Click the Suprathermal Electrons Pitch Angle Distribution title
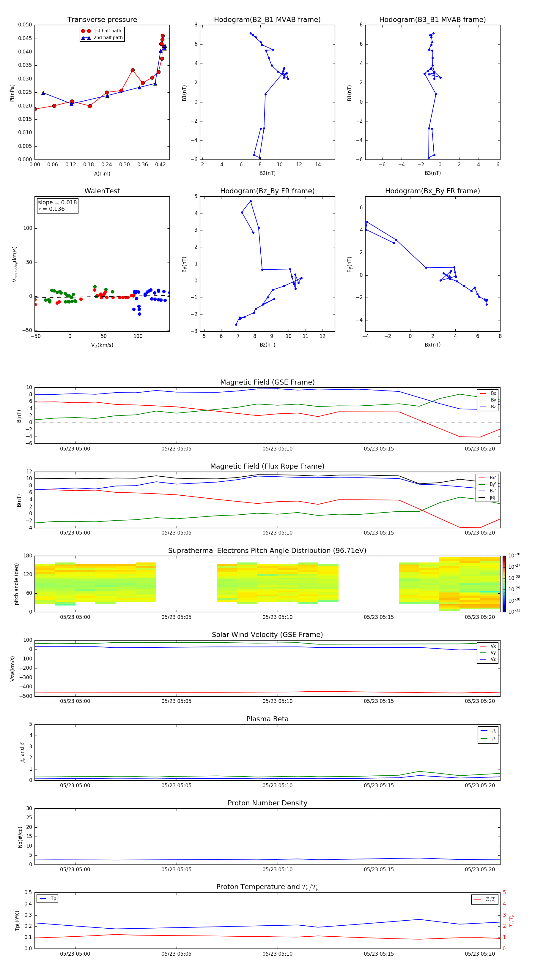 [267, 551]
